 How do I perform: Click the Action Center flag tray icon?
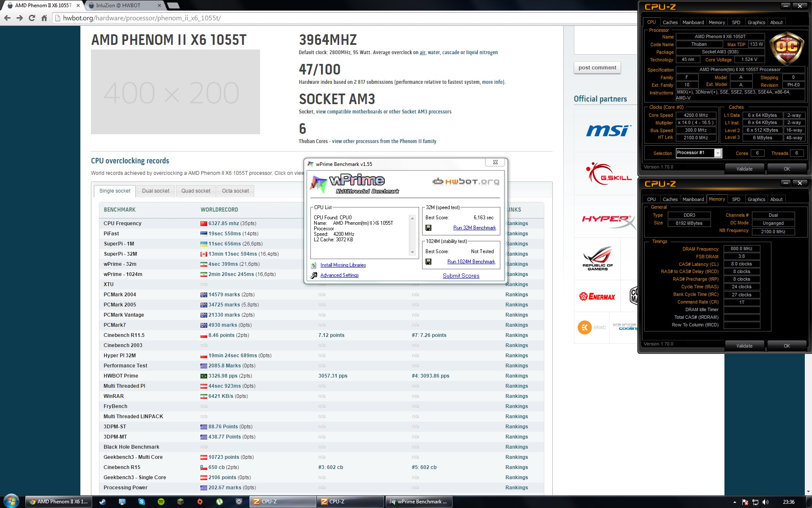(x=745, y=502)
